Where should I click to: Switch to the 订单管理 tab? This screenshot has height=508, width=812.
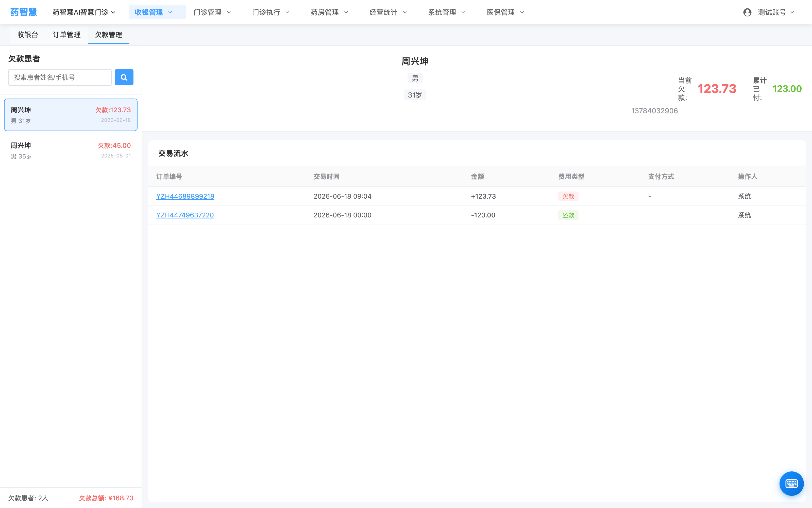click(x=67, y=35)
